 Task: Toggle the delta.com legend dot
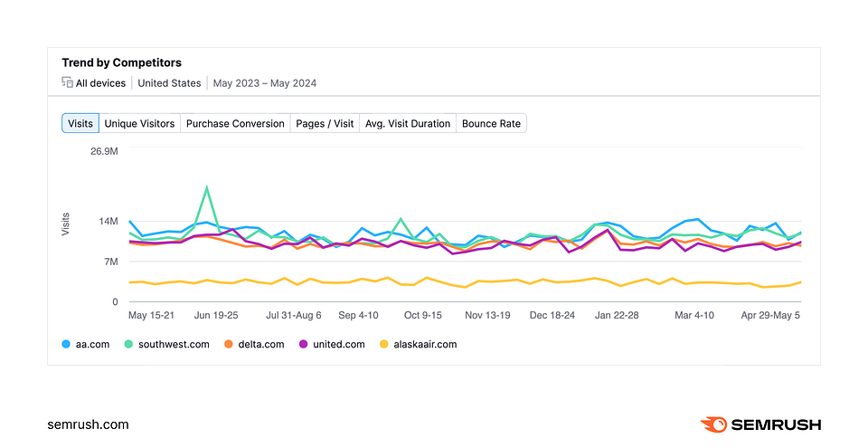[x=228, y=344]
